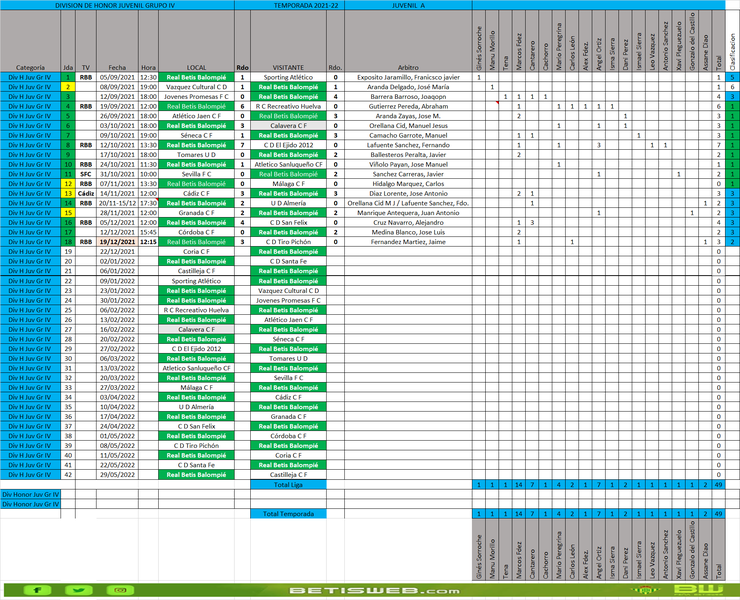Select referee Fernandez Martiez, Jaime
Screen dimensions: 740x600
(x=408, y=242)
